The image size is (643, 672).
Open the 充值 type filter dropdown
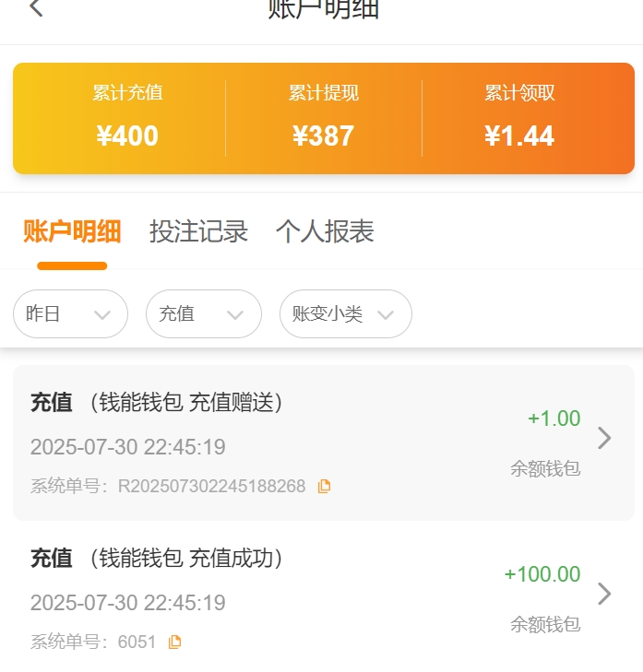tap(203, 314)
